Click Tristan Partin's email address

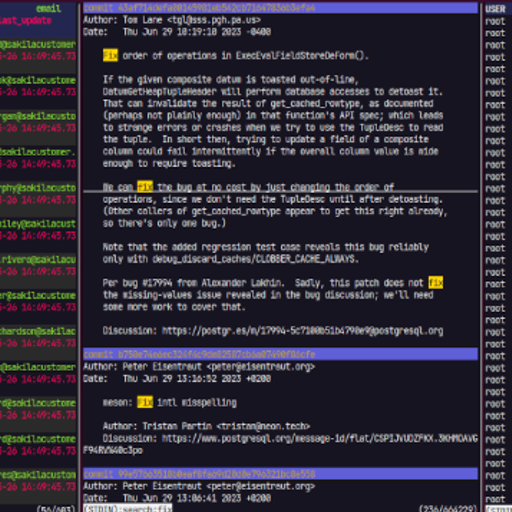click(x=263, y=426)
